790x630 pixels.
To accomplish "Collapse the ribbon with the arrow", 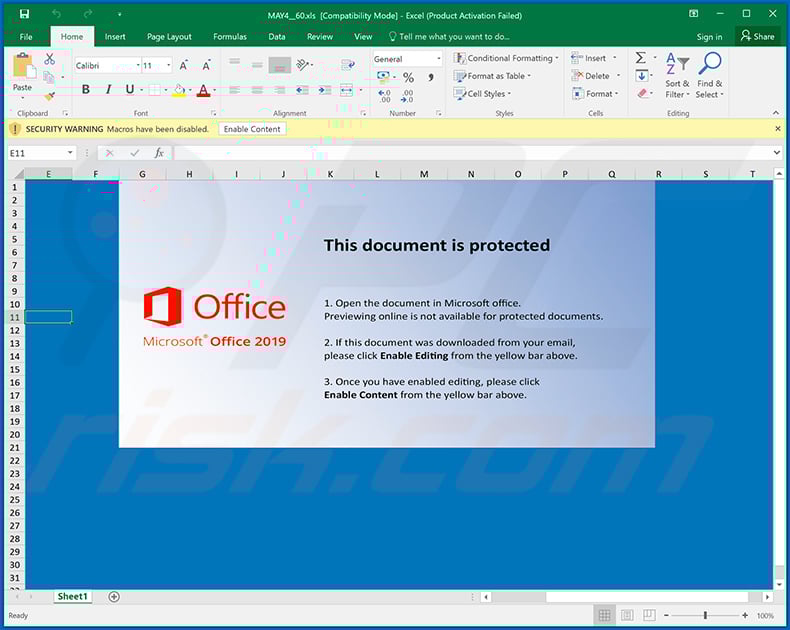I will tap(775, 113).
